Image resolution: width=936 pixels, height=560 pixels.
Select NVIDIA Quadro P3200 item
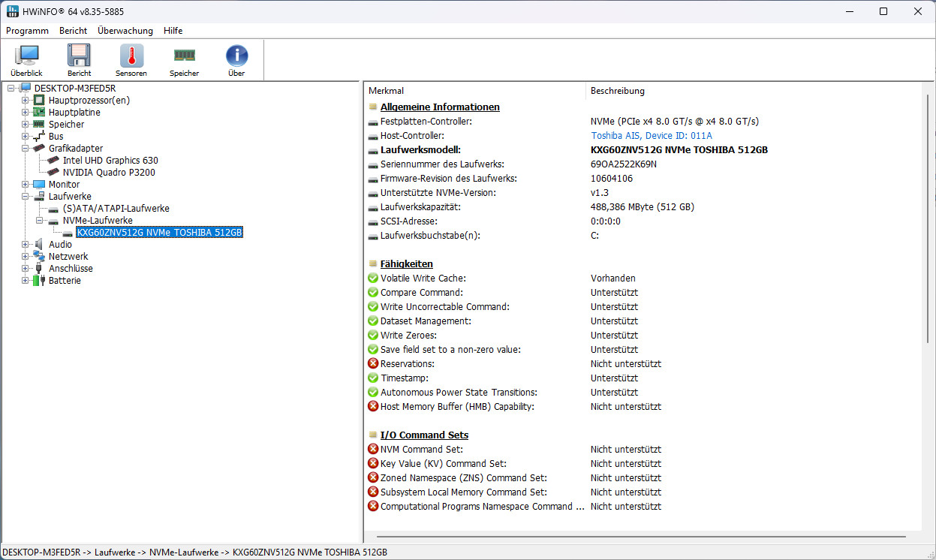(109, 173)
